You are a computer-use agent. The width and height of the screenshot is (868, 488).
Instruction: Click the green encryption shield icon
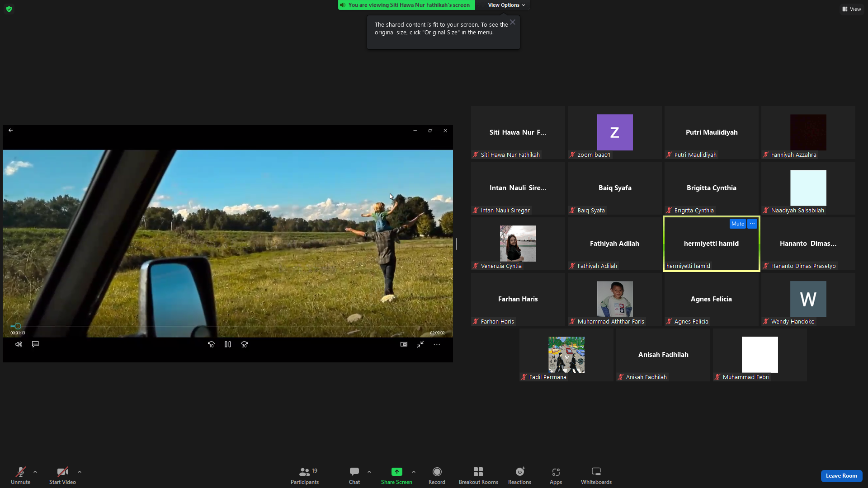(x=9, y=9)
